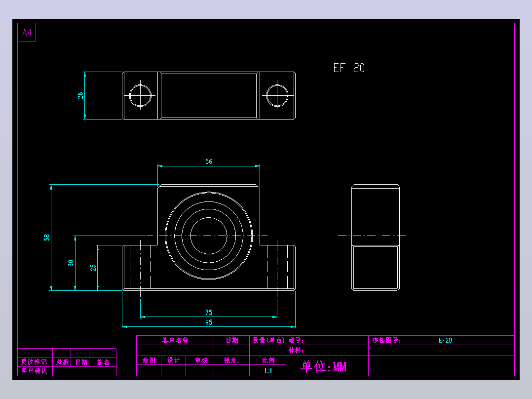This screenshot has width=532, height=399.
Task: Click the 1:1 scale value
Action: pyautogui.click(x=268, y=370)
